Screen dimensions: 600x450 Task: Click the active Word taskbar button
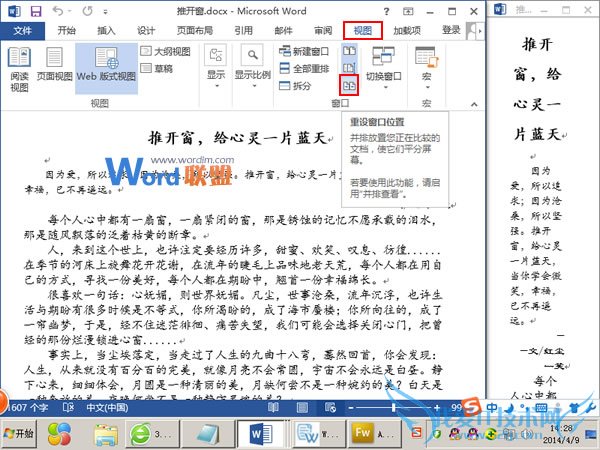[x=261, y=434]
